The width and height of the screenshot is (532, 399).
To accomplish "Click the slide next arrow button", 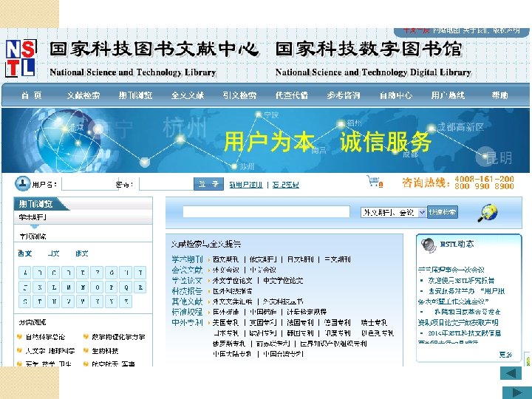I will tap(517, 392).
